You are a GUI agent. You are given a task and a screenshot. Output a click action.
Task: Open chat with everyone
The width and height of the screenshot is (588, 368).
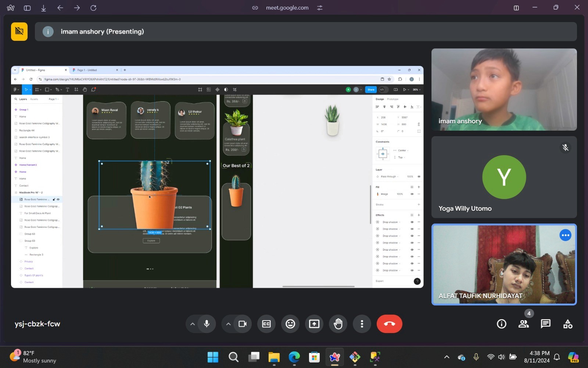(x=546, y=324)
